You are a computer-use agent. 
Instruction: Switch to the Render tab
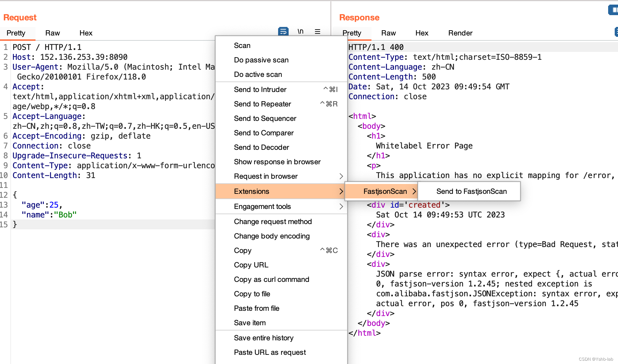coord(460,33)
